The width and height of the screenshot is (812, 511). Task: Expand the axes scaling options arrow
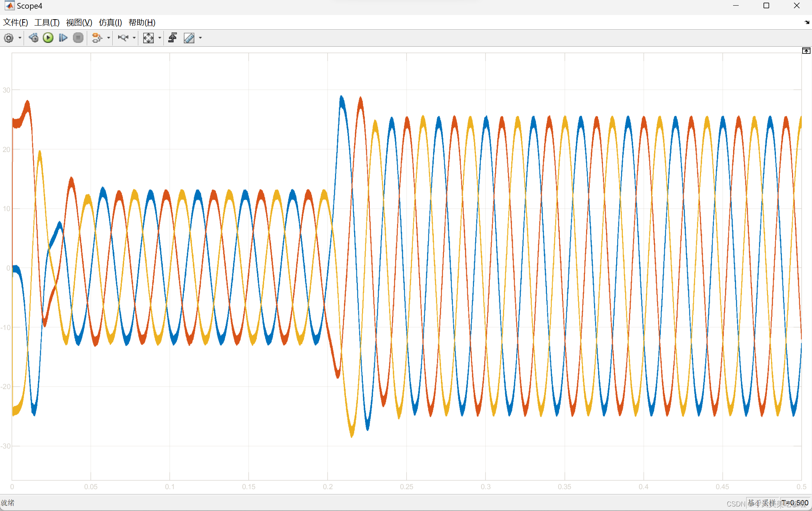[x=160, y=38]
